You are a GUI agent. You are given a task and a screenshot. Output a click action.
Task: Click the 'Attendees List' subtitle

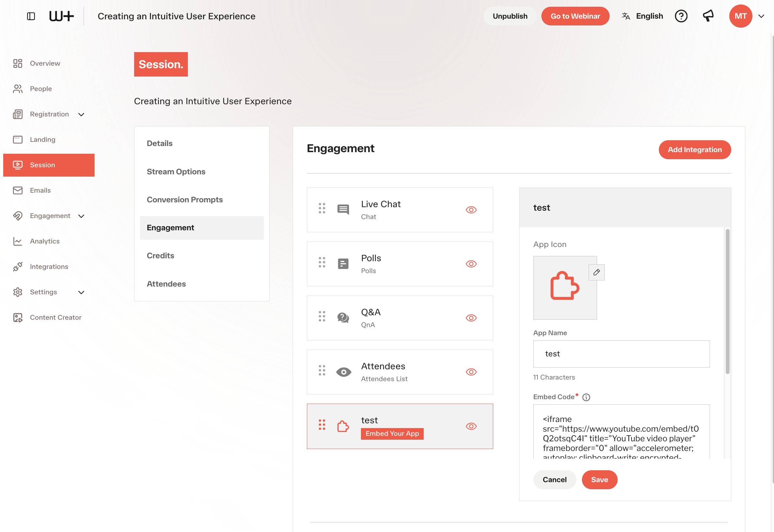(384, 379)
